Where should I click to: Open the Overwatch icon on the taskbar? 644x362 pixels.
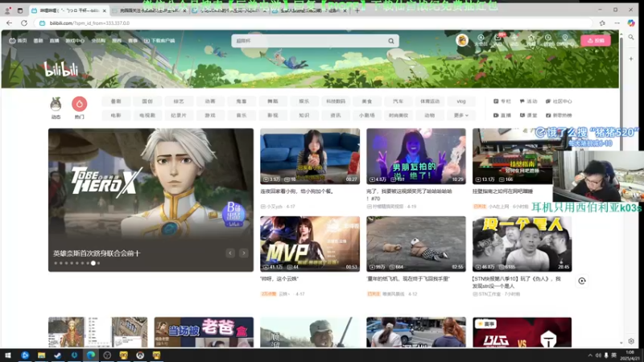[140, 355]
